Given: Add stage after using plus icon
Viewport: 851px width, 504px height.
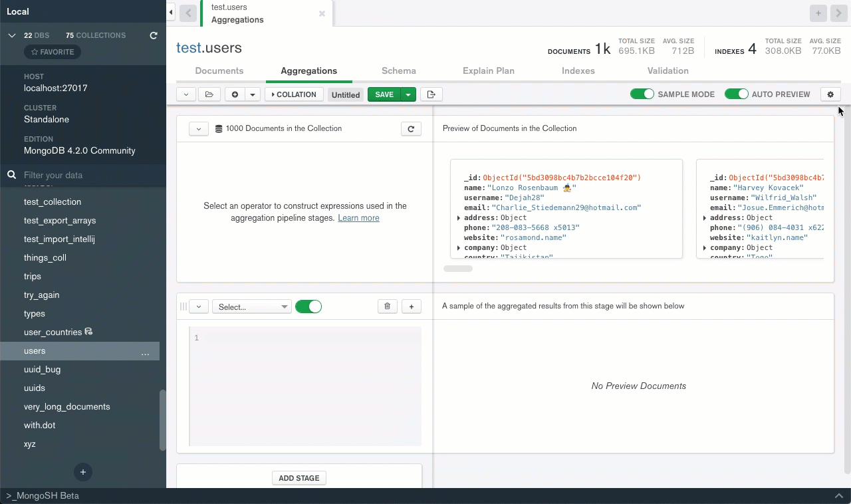Looking at the screenshot, I should 412,307.
